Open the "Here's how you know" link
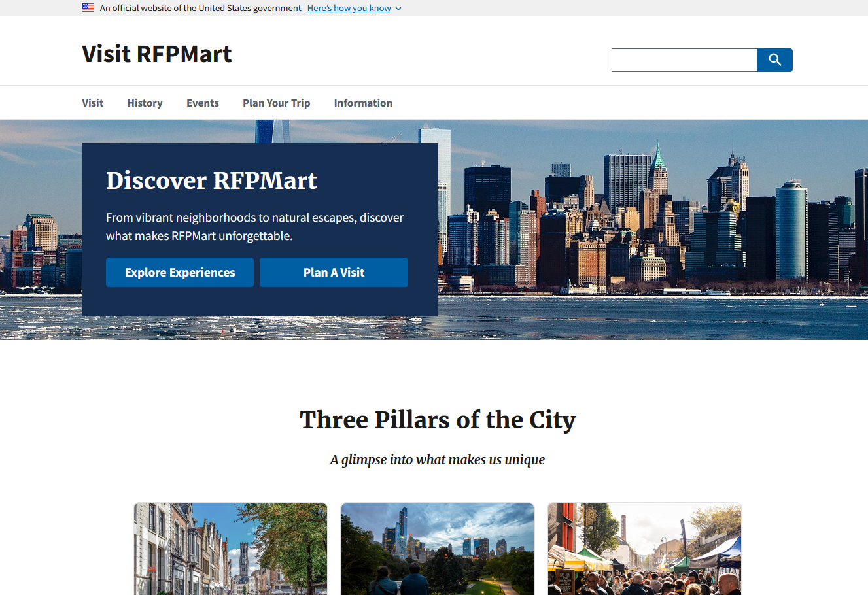Screen dimensions: 868x595 coord(349,8)
